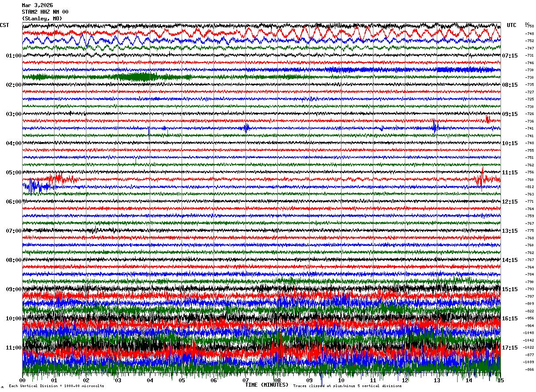Click the UTC time label "07:15"
The width and height of the screenshot is (536, 392).
click(510, 56)
